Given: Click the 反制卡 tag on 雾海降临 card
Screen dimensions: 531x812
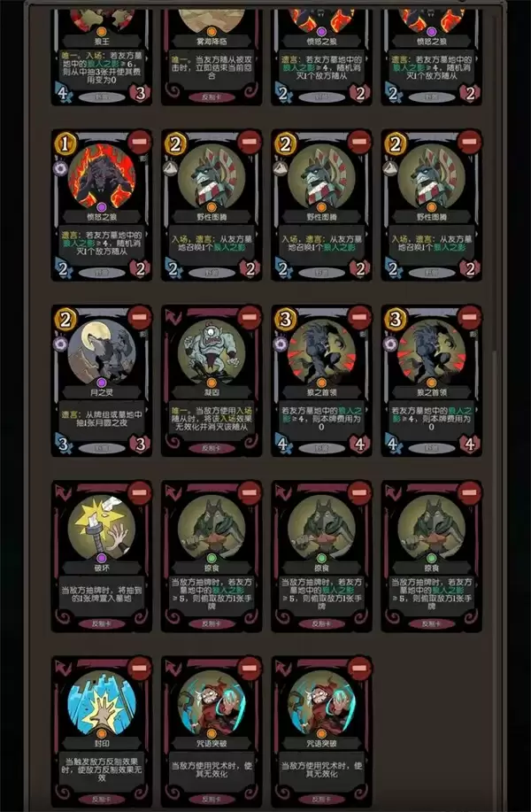Looking at the screenshot, I should pyautogui.click(x=212, y=97).
